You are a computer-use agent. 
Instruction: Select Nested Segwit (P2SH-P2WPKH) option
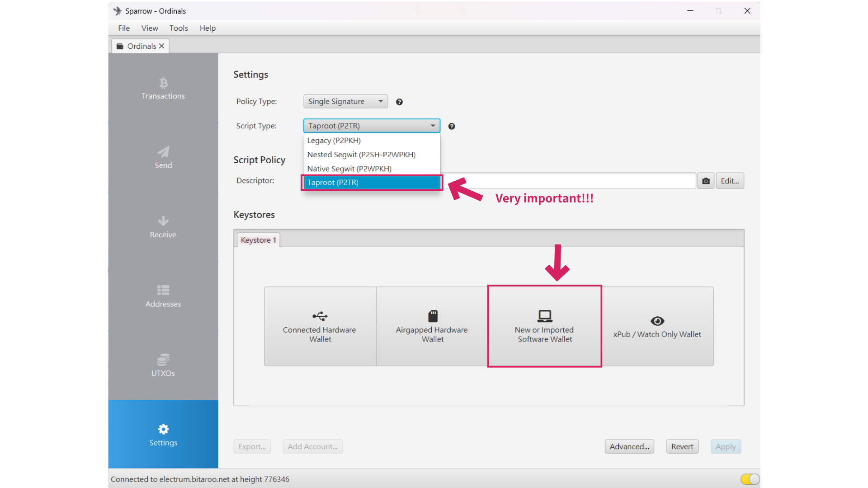pos(372,155)
